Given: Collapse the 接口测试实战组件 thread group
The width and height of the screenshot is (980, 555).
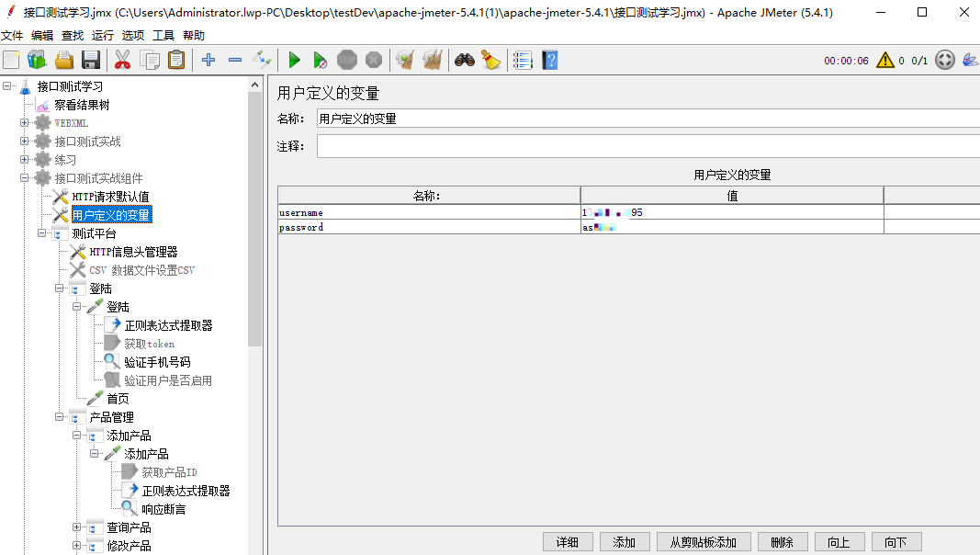Looking at the screenshot, I should point(25,177).
